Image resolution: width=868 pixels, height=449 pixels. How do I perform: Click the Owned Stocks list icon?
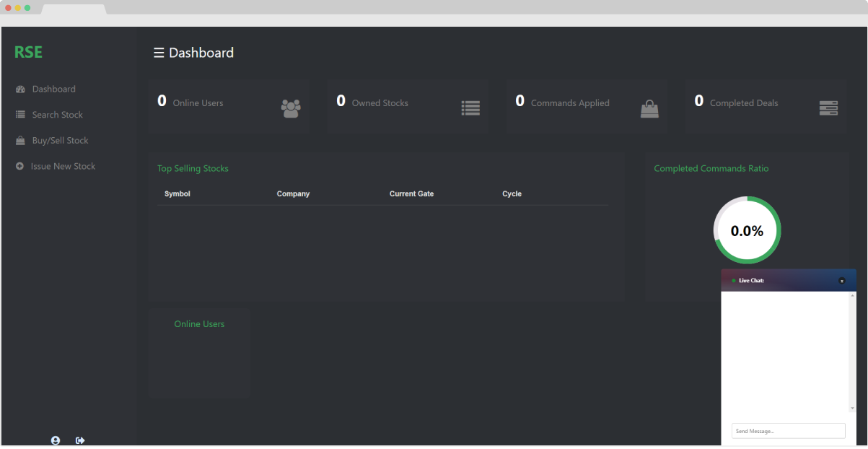point(470,108)
